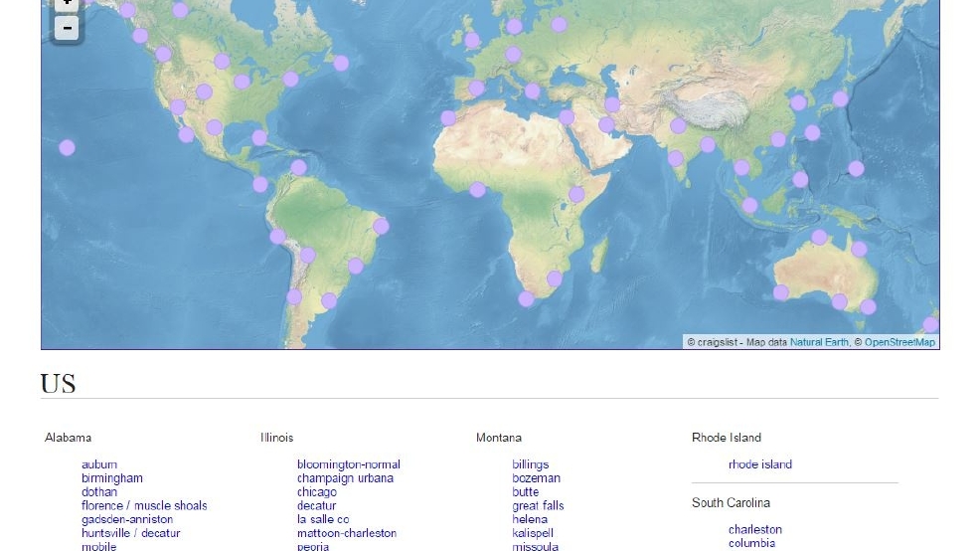Click the butte link

[526, 491]
